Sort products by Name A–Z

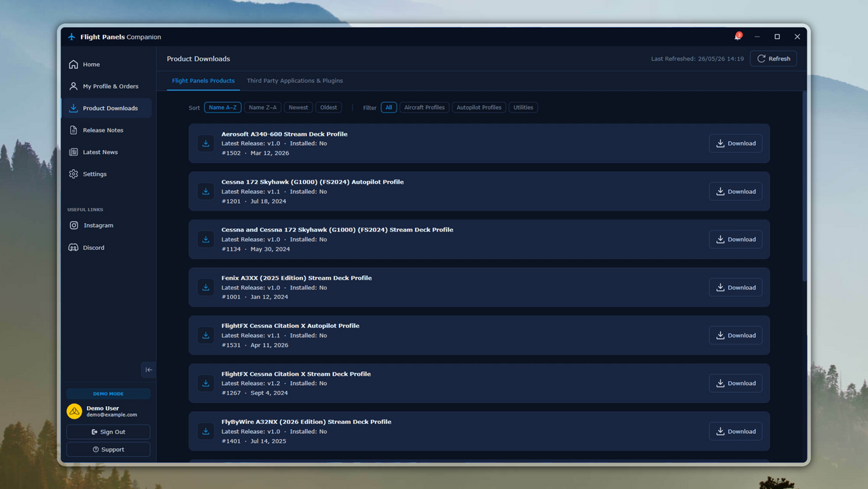[222, 107]
